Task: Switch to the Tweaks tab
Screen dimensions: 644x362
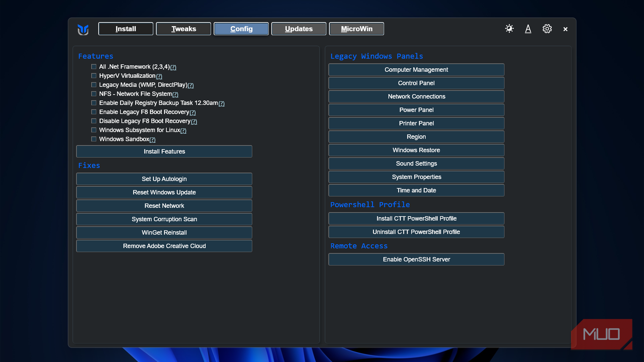Action: point(183,29)
